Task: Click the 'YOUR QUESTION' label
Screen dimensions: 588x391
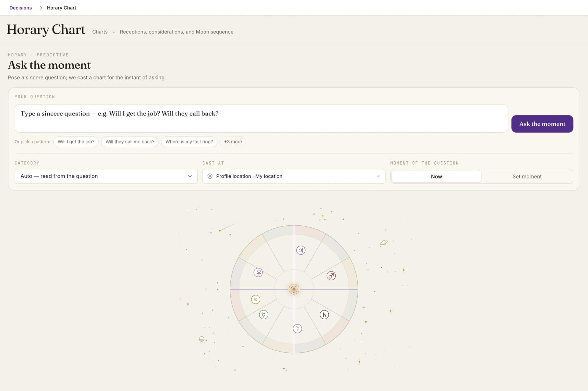Action: click(x=35, y=97)
